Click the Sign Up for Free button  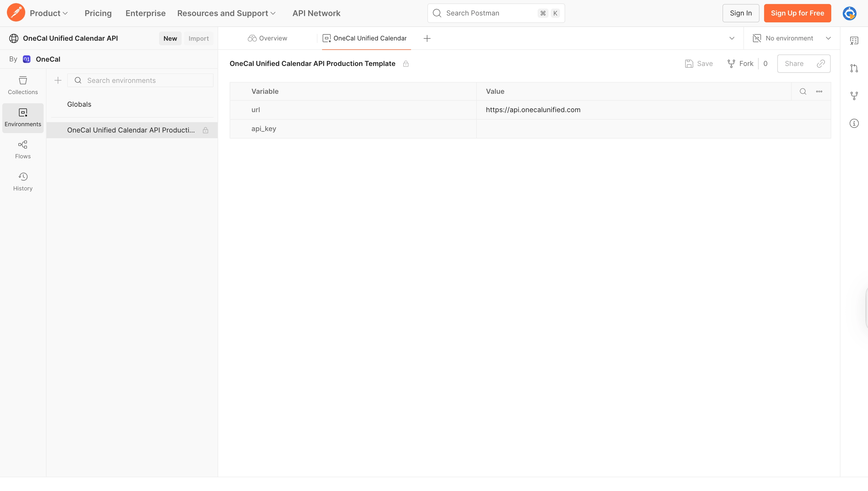pos(797,13)
